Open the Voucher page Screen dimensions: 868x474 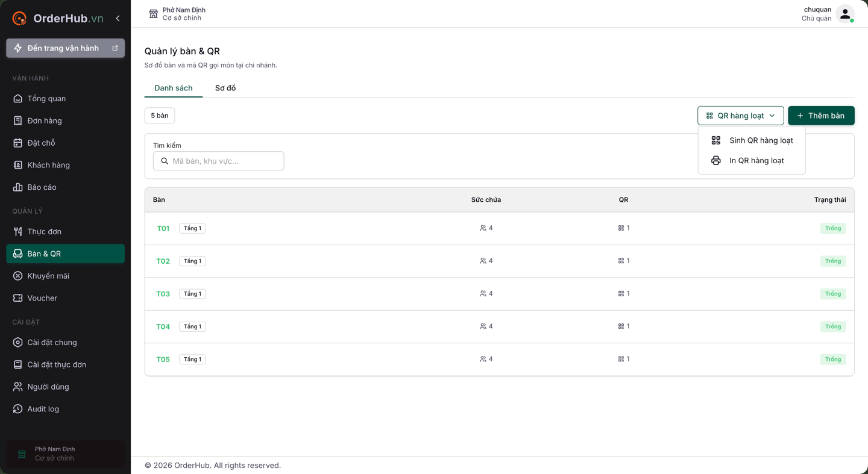click(65, 298)
